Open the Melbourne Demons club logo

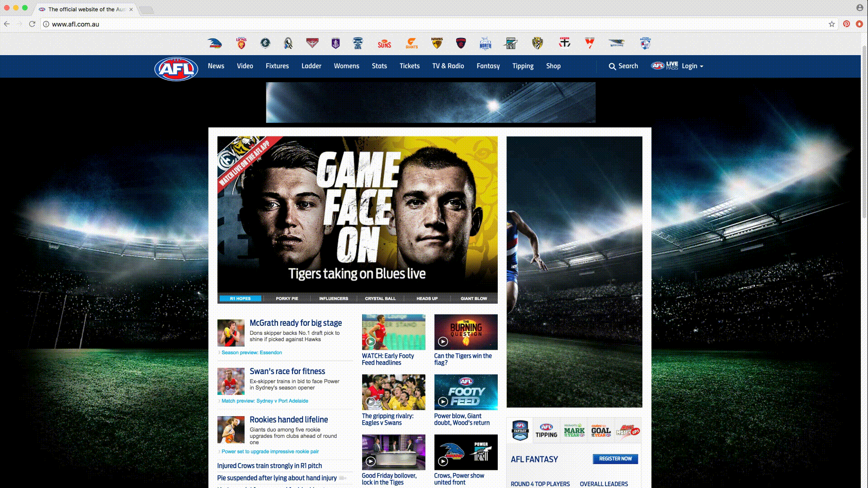tap(461, 43)
